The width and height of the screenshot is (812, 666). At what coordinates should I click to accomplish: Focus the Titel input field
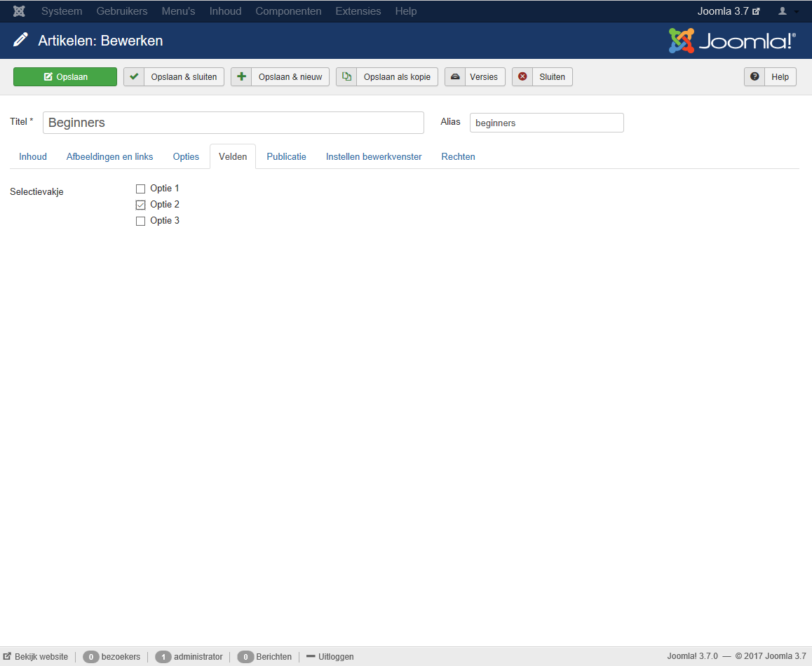point(234,123)
